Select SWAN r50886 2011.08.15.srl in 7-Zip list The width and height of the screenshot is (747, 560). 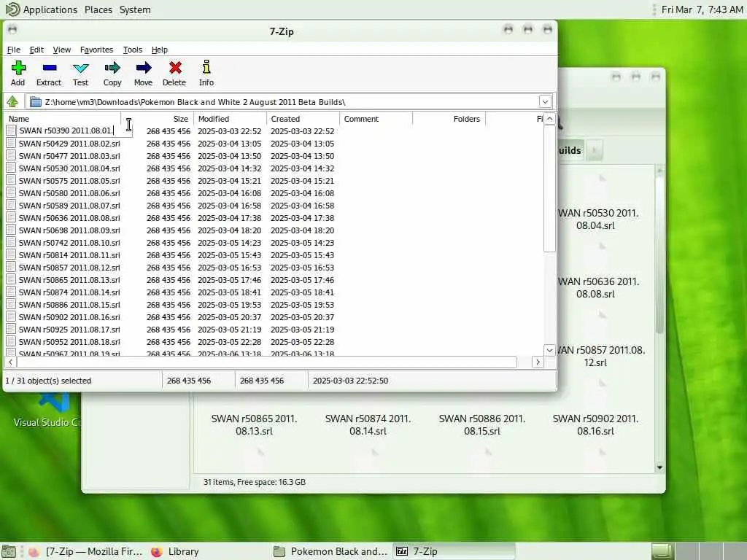[69, 305]
